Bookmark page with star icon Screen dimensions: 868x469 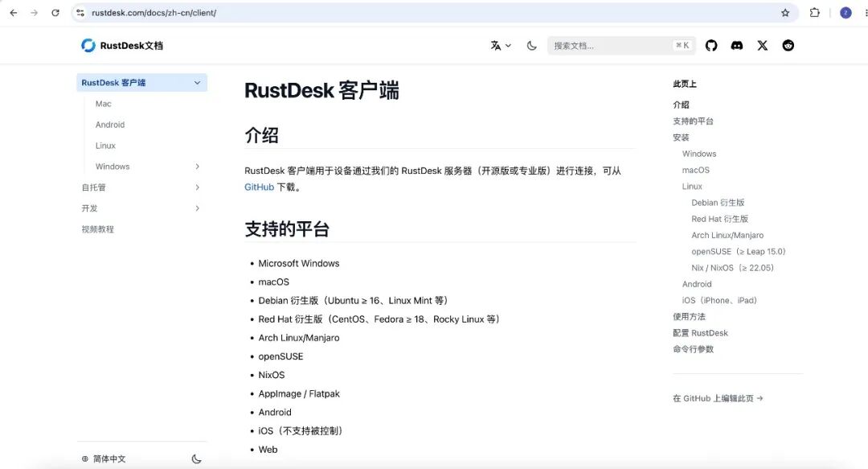coord(785,13)
